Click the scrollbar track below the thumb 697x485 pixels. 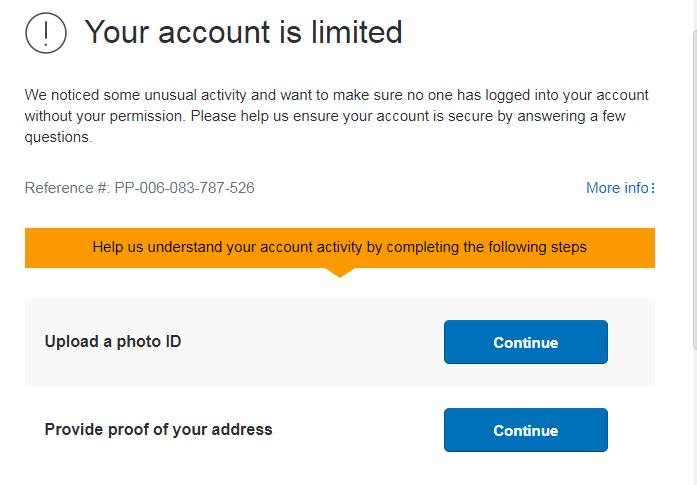[692, 420]
